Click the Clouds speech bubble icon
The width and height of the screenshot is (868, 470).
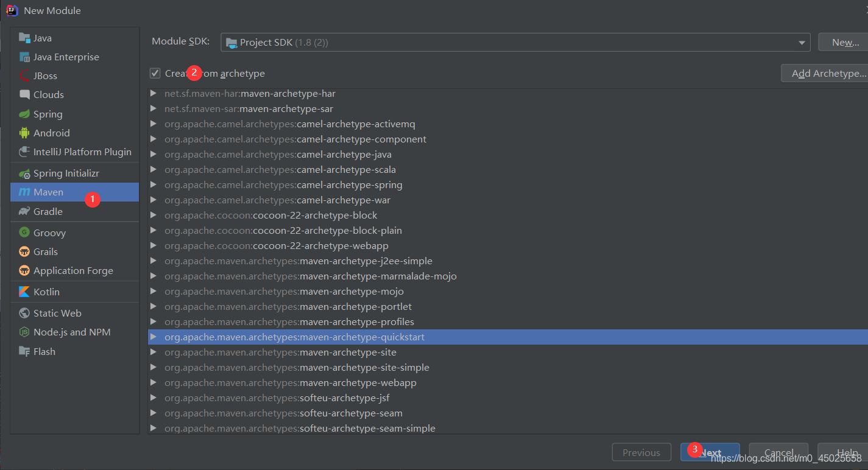[24, 94]
